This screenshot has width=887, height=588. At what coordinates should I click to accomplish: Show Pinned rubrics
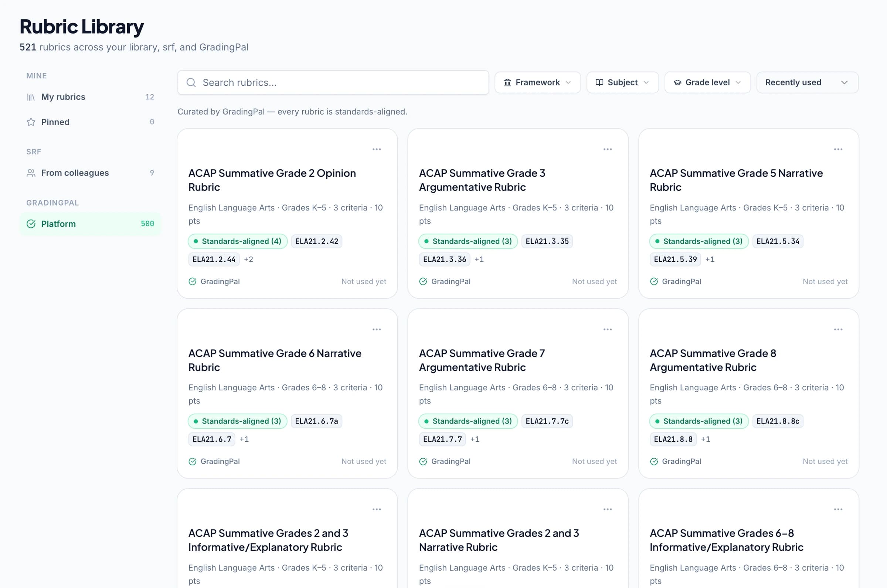click(x=90, y=122)
